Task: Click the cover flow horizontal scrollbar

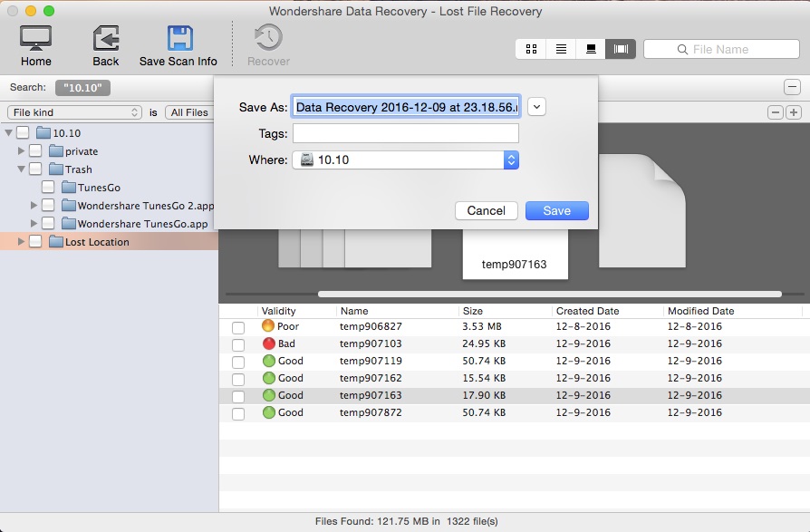Action: 550,294
